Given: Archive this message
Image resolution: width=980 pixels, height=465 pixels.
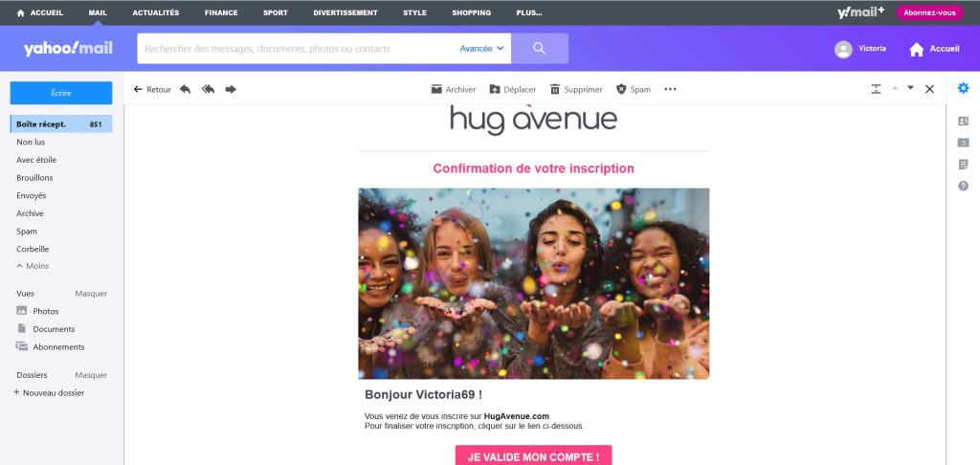Looking at the screenshot, I should (x=453, y=89).
